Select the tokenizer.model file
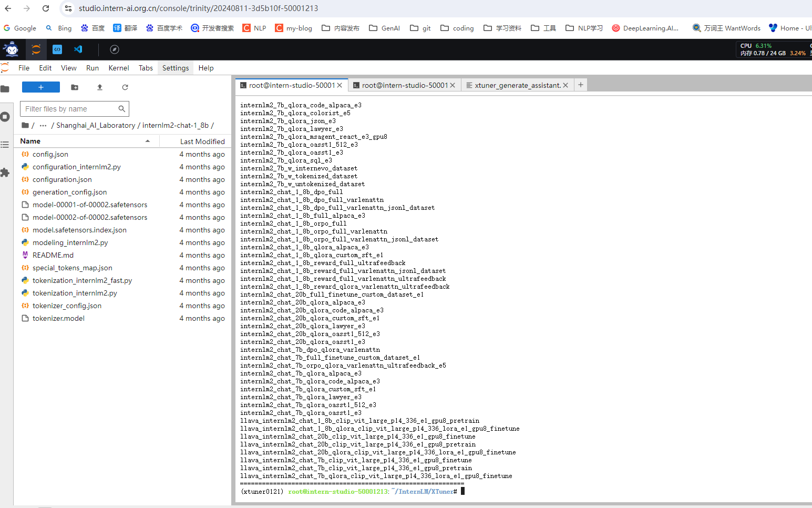This screenshot has height=508, width=812. [123, 318]
